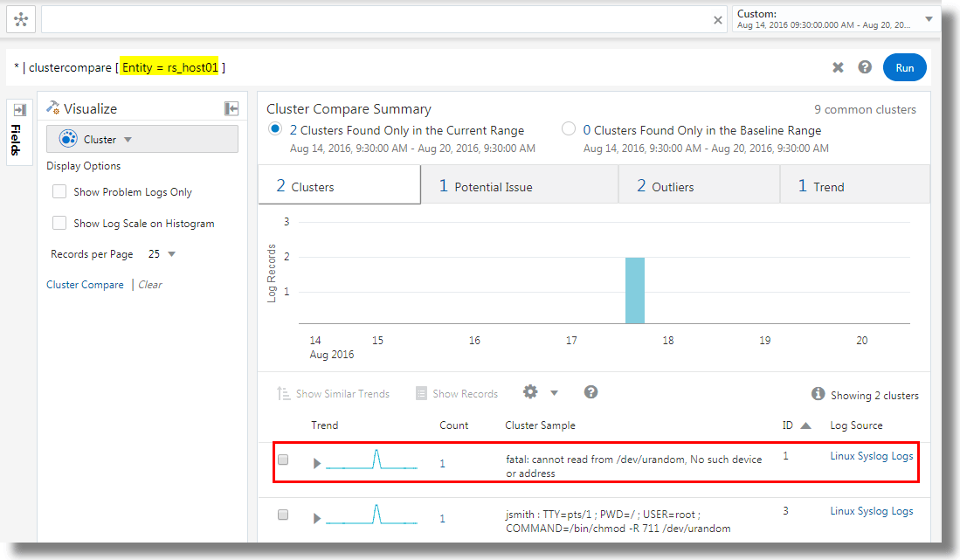
Task: Click the Show Similar Trends icon
Action: point(283,393)
